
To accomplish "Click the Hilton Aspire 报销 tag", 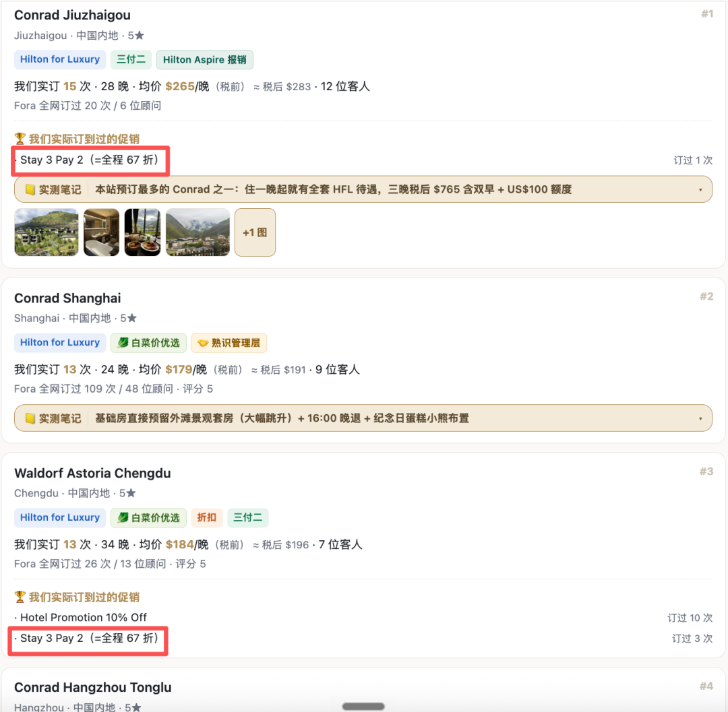I will (x=205, y=59).
